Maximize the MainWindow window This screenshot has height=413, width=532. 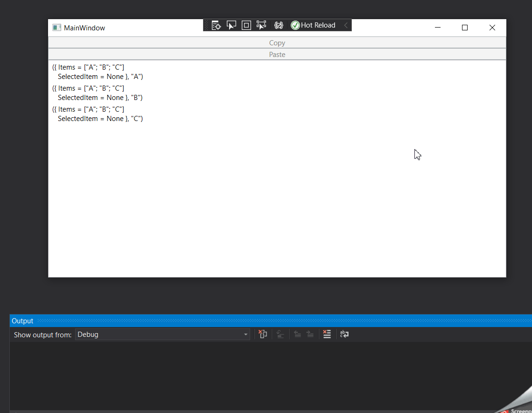click(465, 28)
